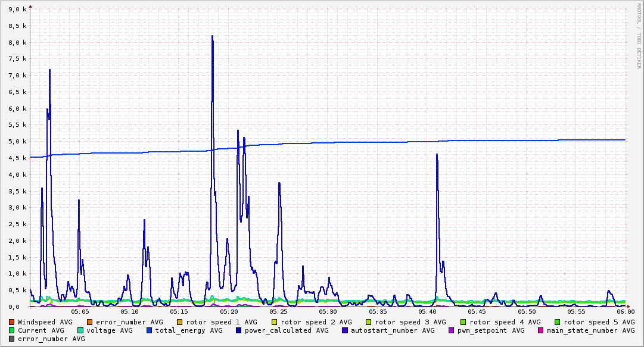This screenshot has height=347, width=644.
Task: Click the 5,0 k y-axis label
Action: (x=17, y=142)
